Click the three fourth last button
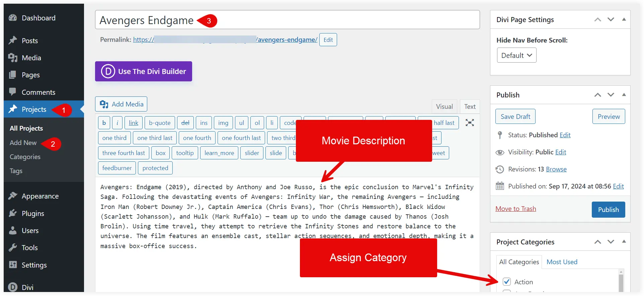 click(124, 153)
